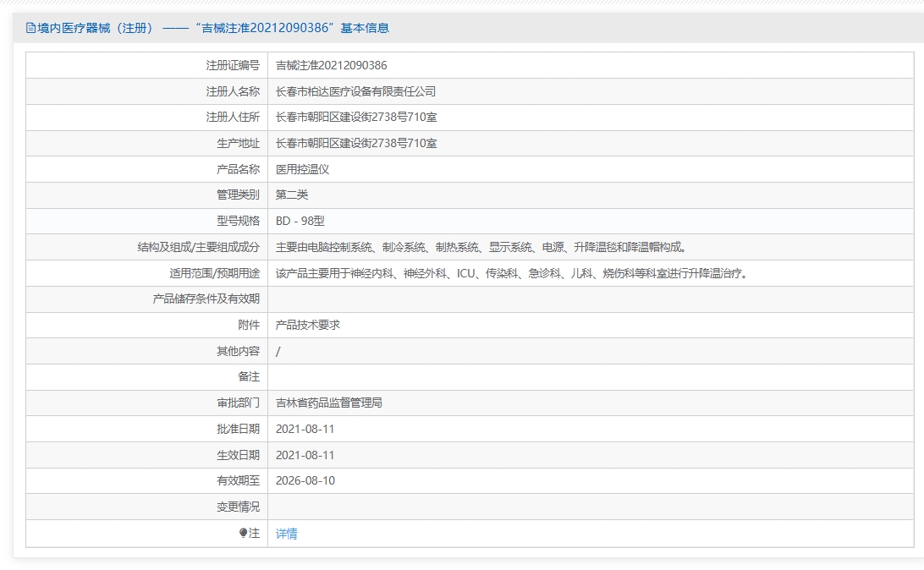The image size is (924, 570).
Task: Click the 注 label in the last row
Action: tap(254, 533)
